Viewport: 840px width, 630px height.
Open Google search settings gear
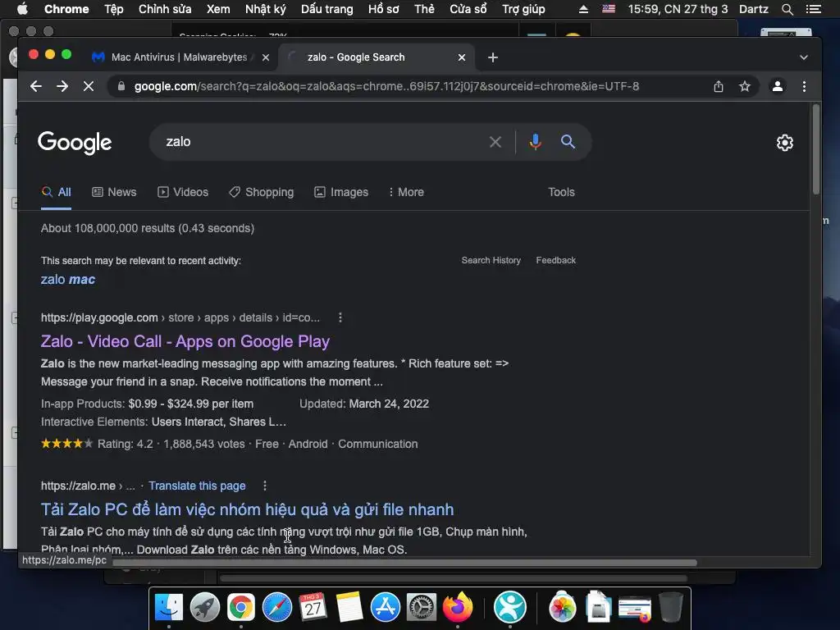[x=785, y=143]
